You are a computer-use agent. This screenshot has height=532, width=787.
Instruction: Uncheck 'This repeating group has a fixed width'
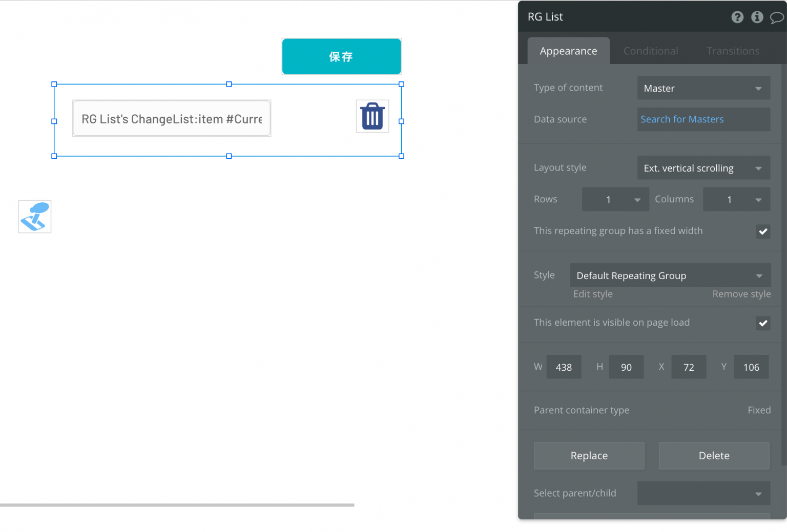[763, 231]
